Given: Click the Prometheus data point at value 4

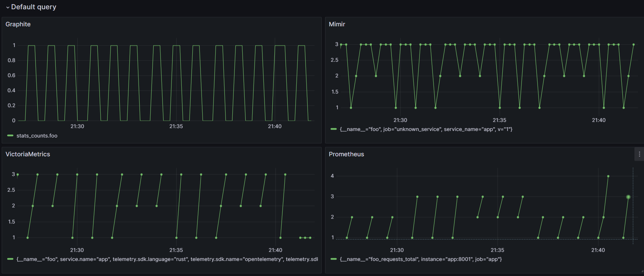Looking at the screenshot, I should pyautogui.click(x=608, y=176).
